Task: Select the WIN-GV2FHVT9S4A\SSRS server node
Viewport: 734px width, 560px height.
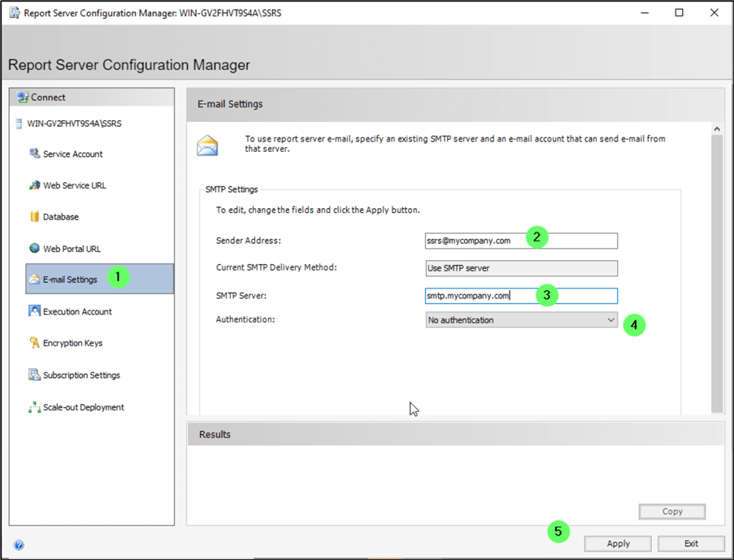Action: [x=74, y=124]
